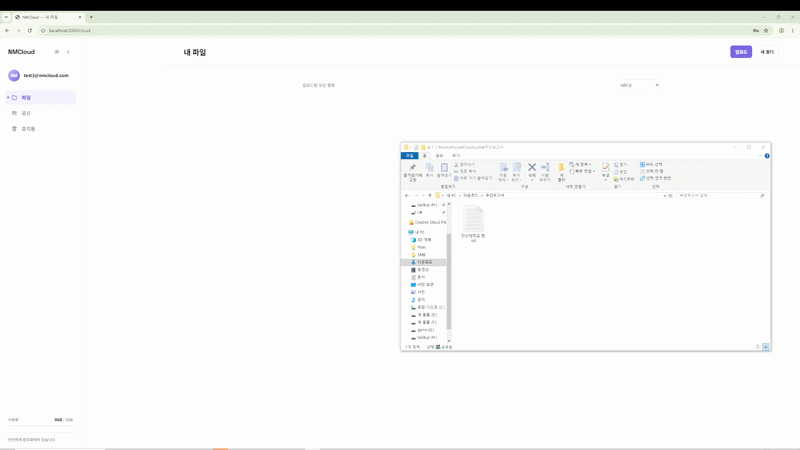Click the navigation pane vertical scrollbar

tap(449, 273)
